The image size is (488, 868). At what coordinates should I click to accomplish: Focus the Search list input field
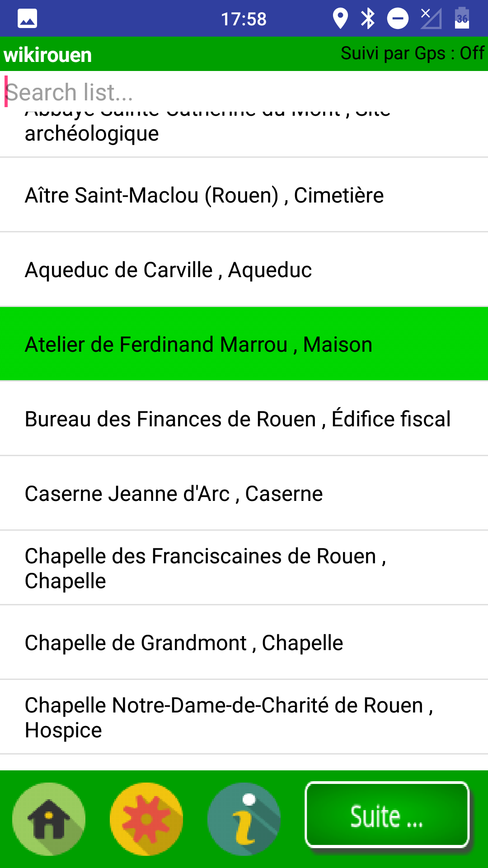pyautogui.click(x=244, y=92)
